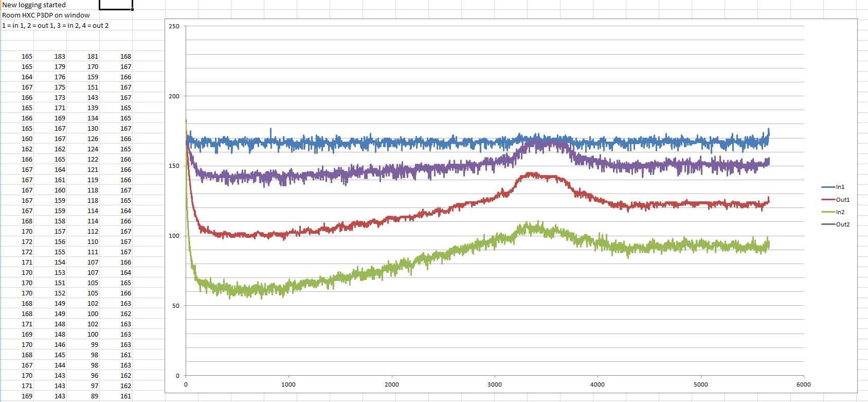Select cell containing 145
The image size is (868, 402).
click(x=50, y=355)
